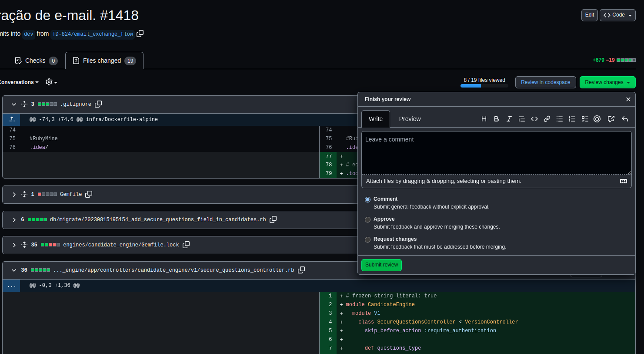Expand all lines of Gemfile.lock diff

pyautogui.click(x=24, y=245)
